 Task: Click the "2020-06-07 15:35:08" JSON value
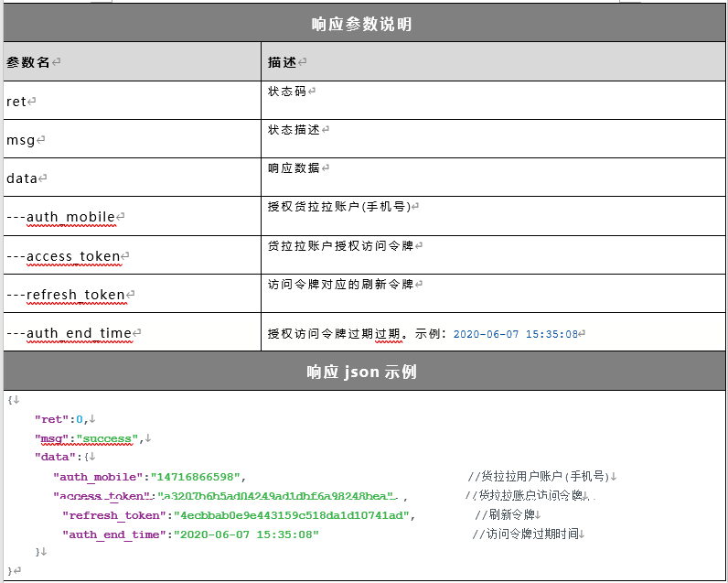click(x=246, y=534)
